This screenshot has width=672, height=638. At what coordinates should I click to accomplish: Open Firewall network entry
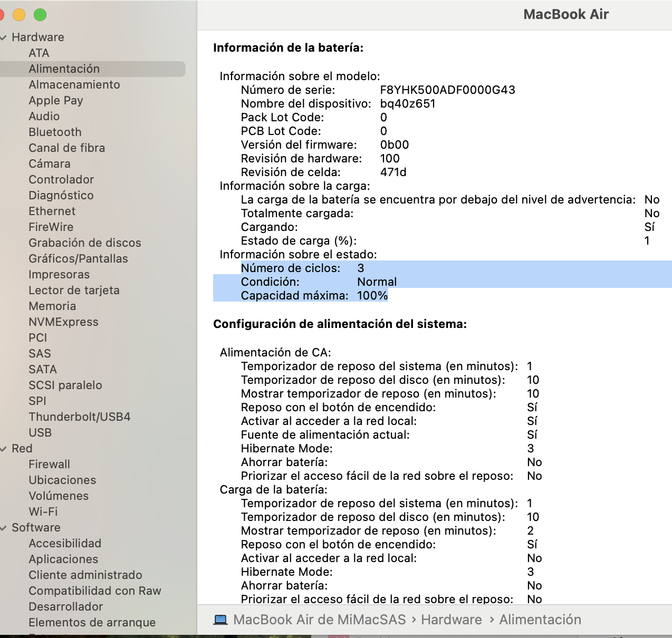[x=49, y=464]
